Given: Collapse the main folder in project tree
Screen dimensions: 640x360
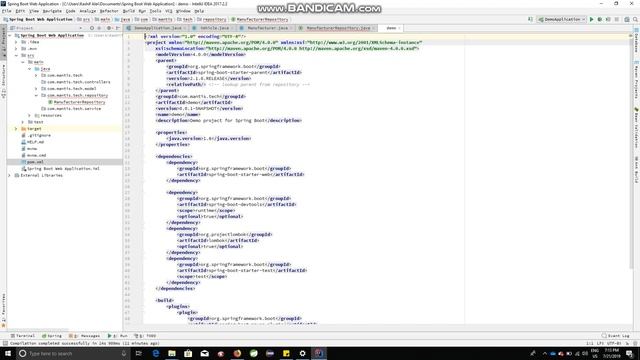Looking at the screenshot, I should coord(23,62).
